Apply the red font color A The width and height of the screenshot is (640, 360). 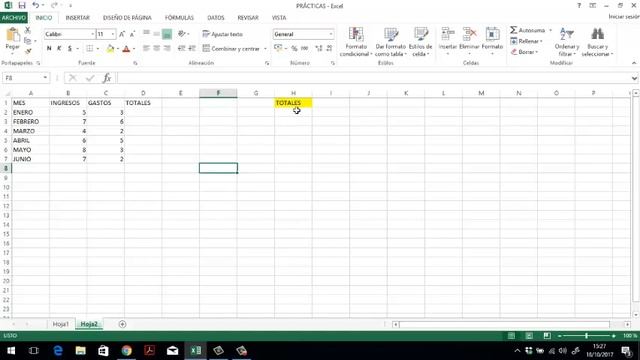pyautogui.click(x=126, y=49)
